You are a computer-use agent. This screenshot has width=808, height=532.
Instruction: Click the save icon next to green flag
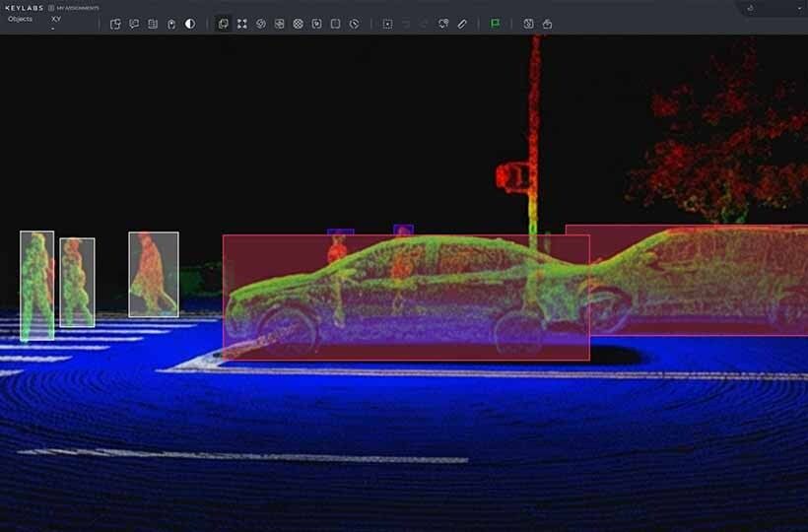click(x=528, y=24)
